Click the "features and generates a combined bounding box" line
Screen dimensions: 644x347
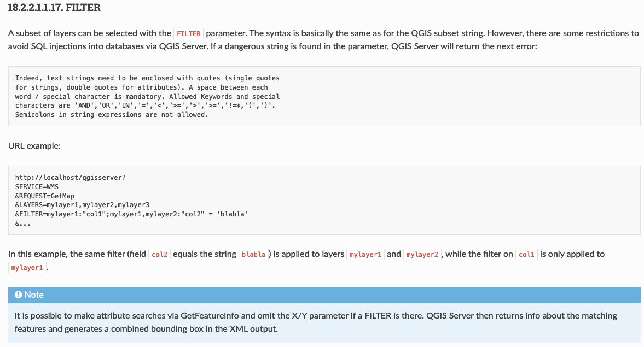pos(146,328)
